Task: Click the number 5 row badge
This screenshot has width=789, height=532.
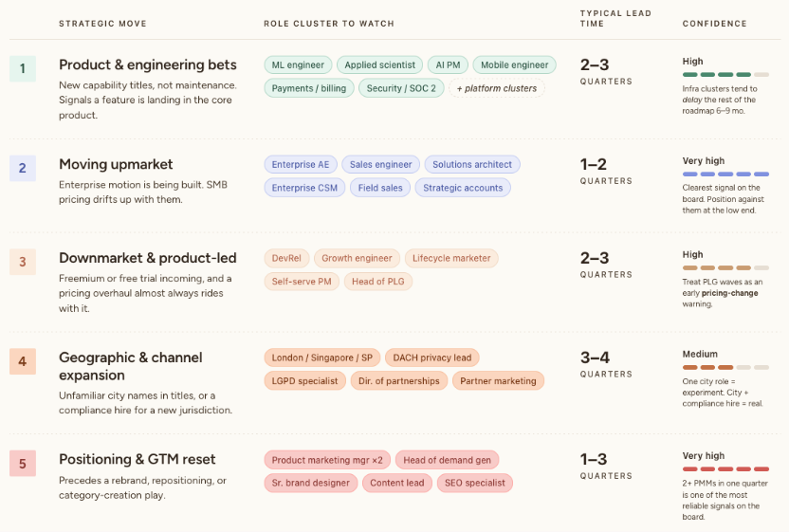Action: pos(23,463)
